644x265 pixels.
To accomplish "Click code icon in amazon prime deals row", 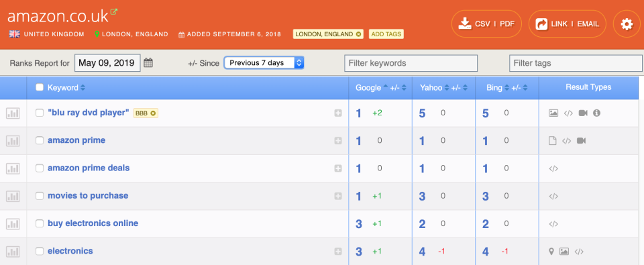I will click(553, 168).
